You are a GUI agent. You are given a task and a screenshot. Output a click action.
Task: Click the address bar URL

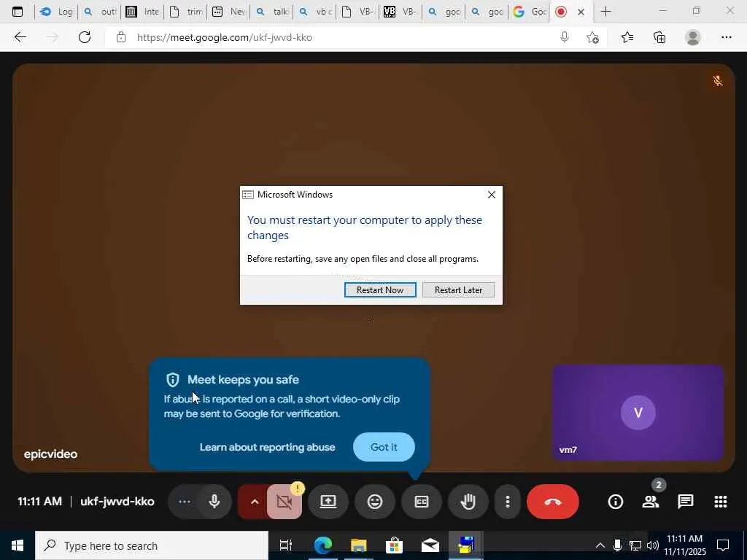225,38
